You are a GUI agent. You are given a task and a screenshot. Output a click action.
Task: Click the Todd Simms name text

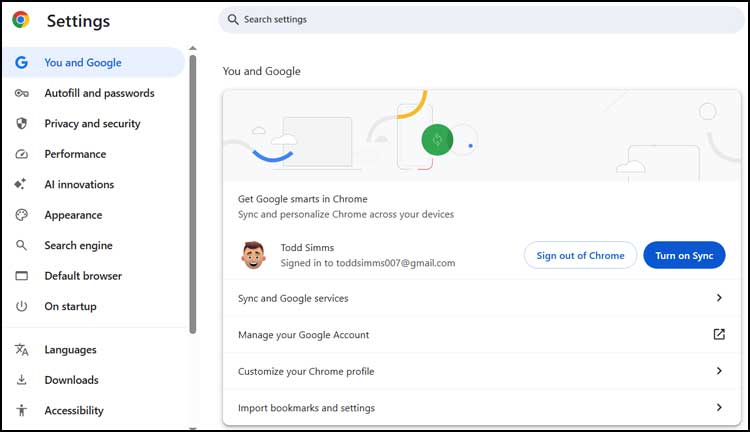point(307,248)
